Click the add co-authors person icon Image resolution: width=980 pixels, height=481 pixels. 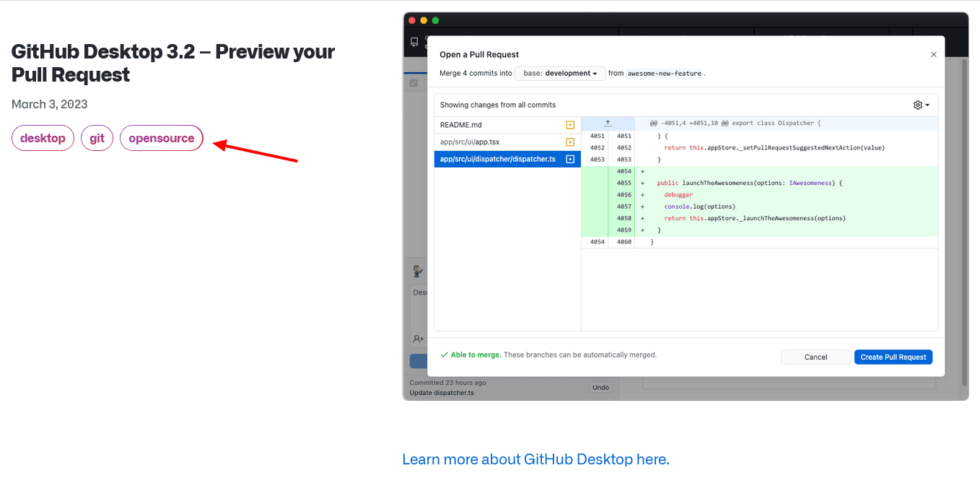[x=418, y=338]
